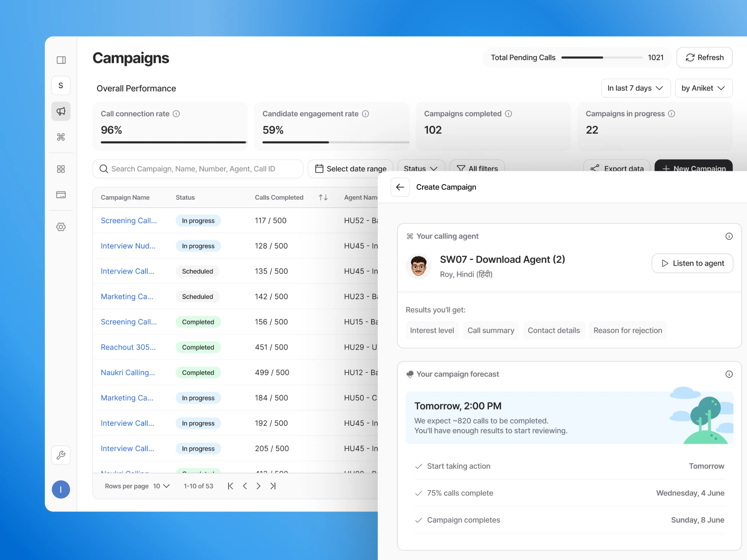Screen dimensions: 747x560
Task: Open Naukri Calling... campaign with 499 / 500
Action: (x=128, y=373)
